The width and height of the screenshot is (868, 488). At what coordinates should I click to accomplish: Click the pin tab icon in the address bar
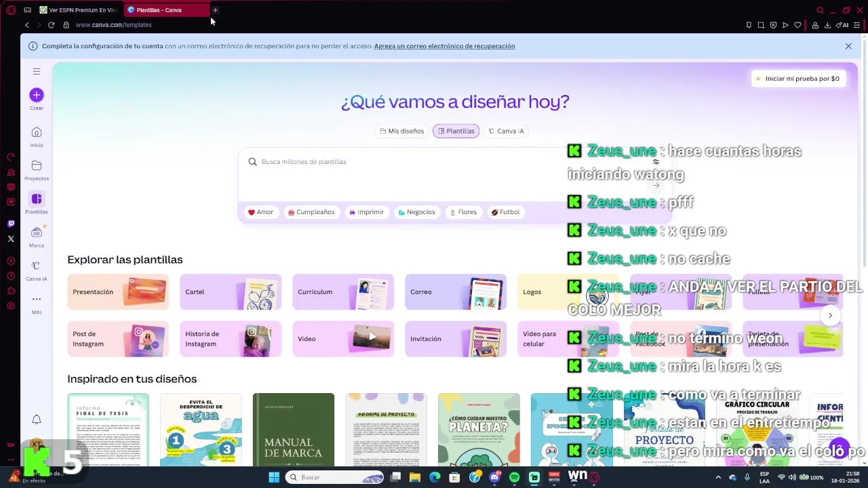749,25
